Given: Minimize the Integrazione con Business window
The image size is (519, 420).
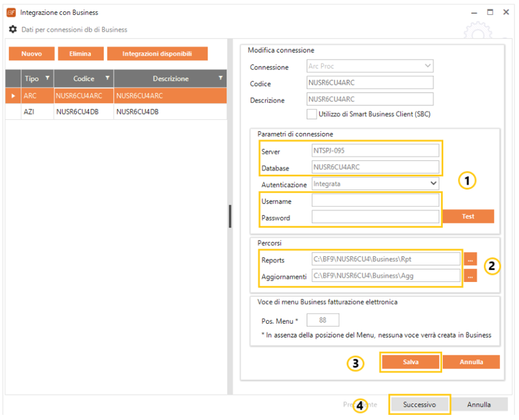Looking at the screenshot, I should [x=474, y=13].
